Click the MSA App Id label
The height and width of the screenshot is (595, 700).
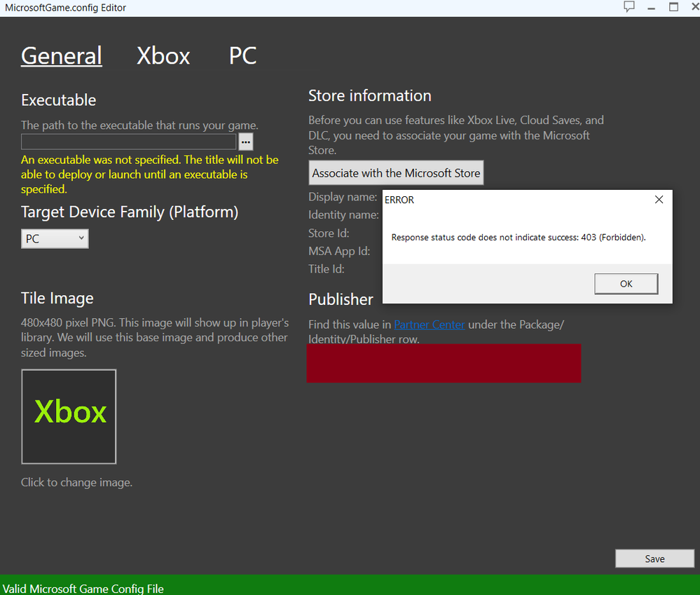pyautogui.click(x=339, y=251)
